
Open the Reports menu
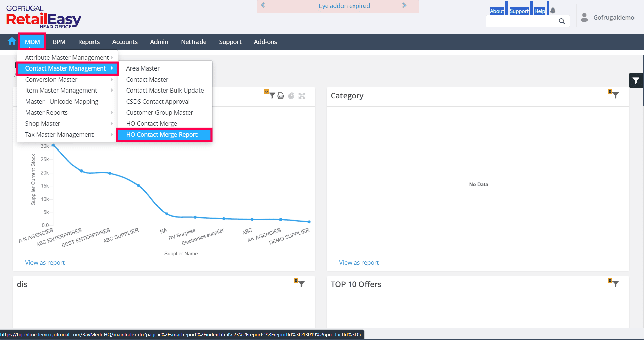click(x=89, y=42)
